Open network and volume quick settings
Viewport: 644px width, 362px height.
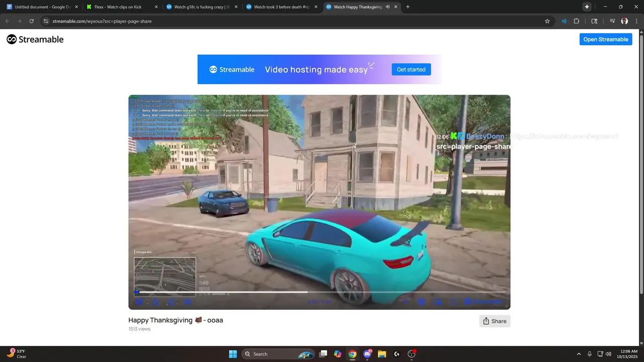(x=604, y=354)
